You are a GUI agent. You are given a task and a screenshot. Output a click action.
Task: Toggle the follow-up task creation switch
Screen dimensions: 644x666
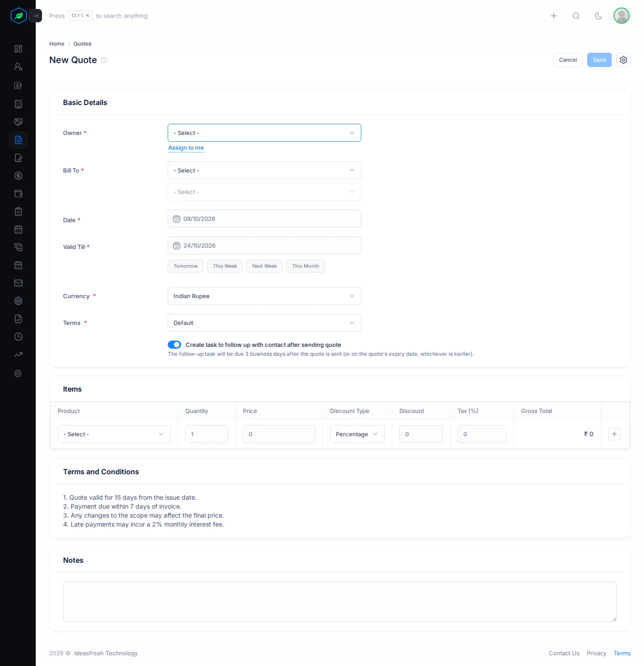(x=174, y=345)
